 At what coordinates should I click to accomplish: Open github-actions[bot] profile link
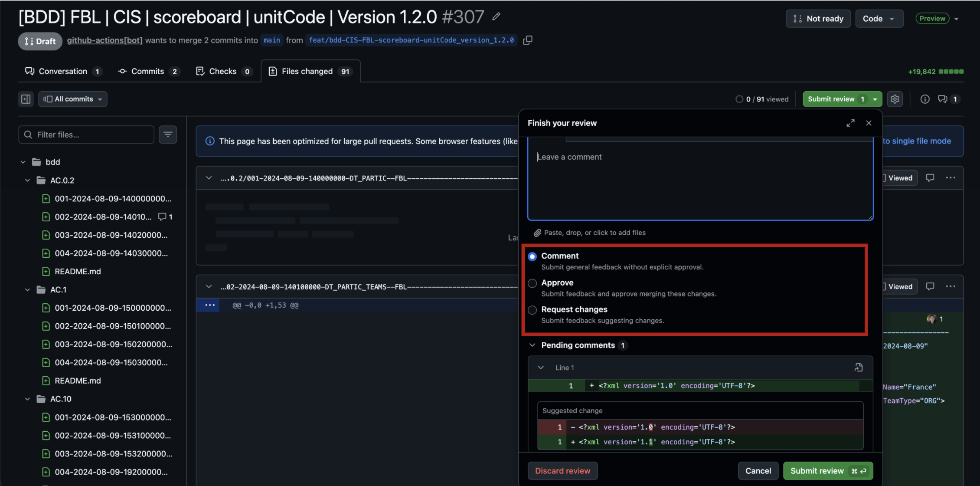pos(105,40)
